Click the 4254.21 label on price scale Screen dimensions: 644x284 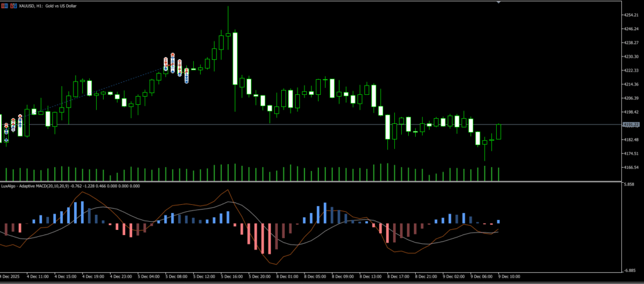[x=630, y=15]
